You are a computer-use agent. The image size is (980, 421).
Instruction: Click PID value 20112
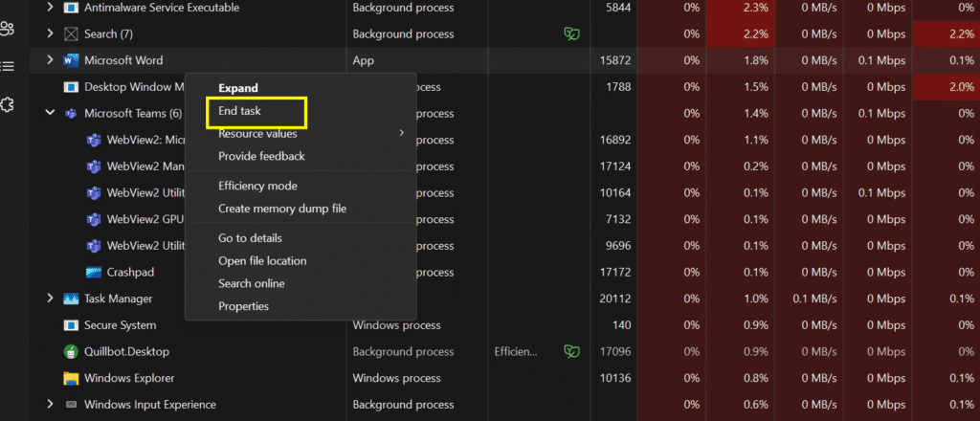tap(615, 299)
